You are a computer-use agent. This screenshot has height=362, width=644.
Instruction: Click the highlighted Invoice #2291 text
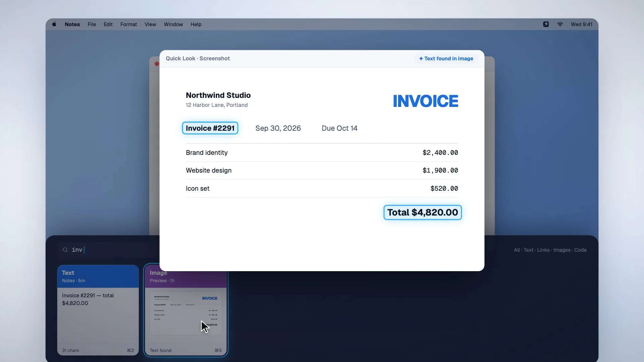(x=210, y=128)
